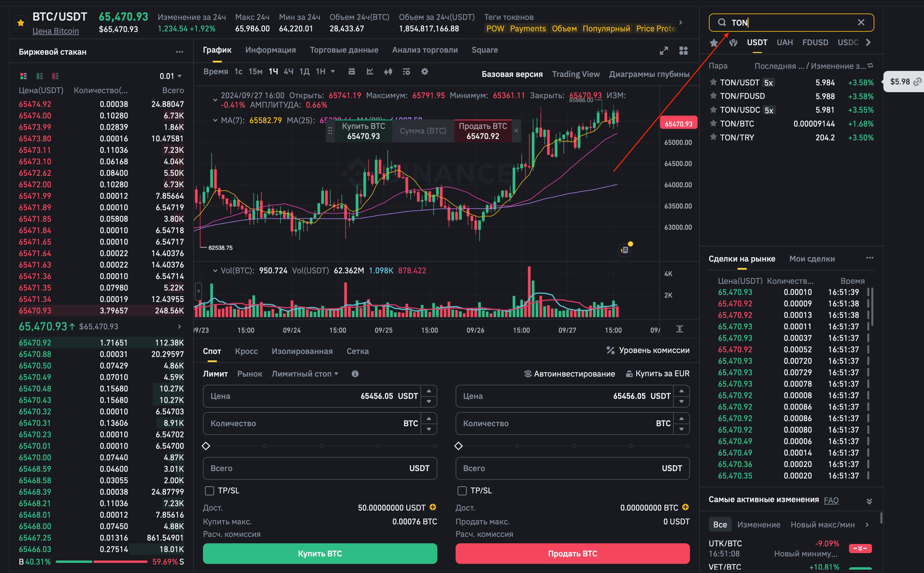Viewport: 924px width, 573px height.
Task: Favorite TON/TRY pair star
Action: [x=713, y=137]
